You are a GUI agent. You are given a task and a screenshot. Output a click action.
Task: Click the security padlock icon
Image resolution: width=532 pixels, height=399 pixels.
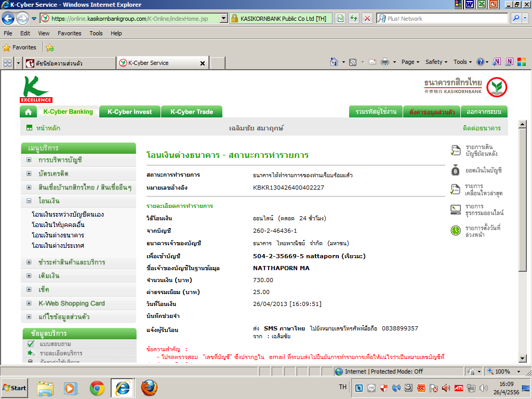tap(234, 19)
